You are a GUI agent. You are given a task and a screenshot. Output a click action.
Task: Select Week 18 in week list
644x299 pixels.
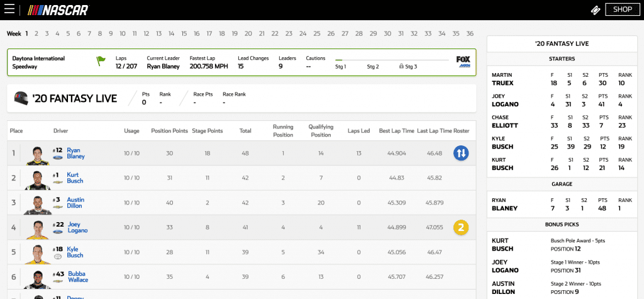tap(221, 33)
